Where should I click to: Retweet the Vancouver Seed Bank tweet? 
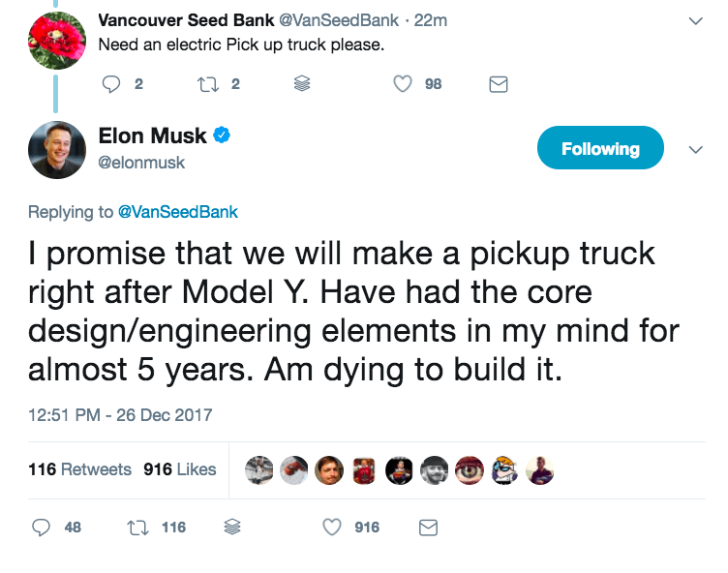tap(207, 84)
